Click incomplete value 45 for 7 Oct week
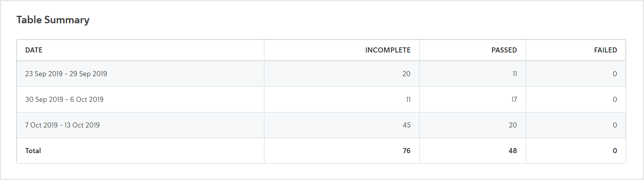Image resolution: width=644 pixels, height=180 pixels. click(x=407, y=125)
